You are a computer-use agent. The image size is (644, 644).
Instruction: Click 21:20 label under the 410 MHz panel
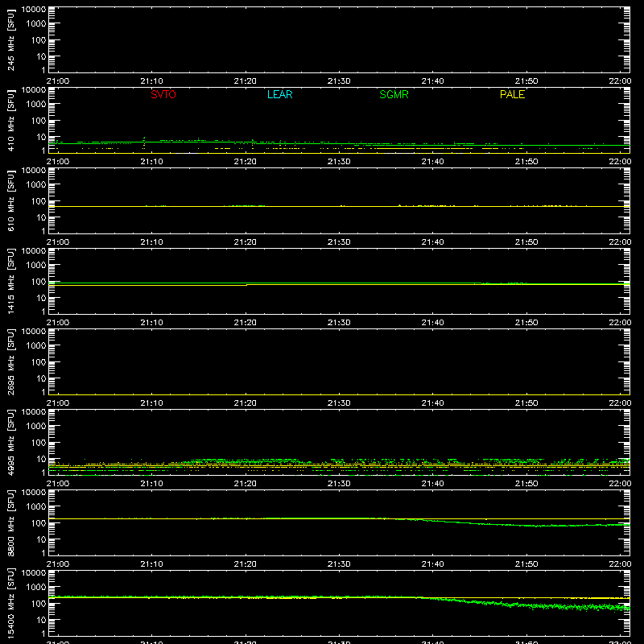(x=246, y=162)
